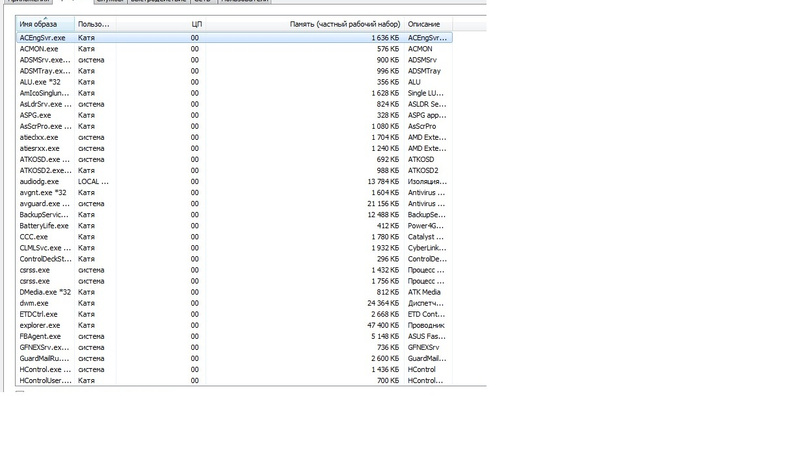Select the ADSMSrv.exe process entry
The width and height of the screenshot is (800, 450).
(x=234, y=60)
